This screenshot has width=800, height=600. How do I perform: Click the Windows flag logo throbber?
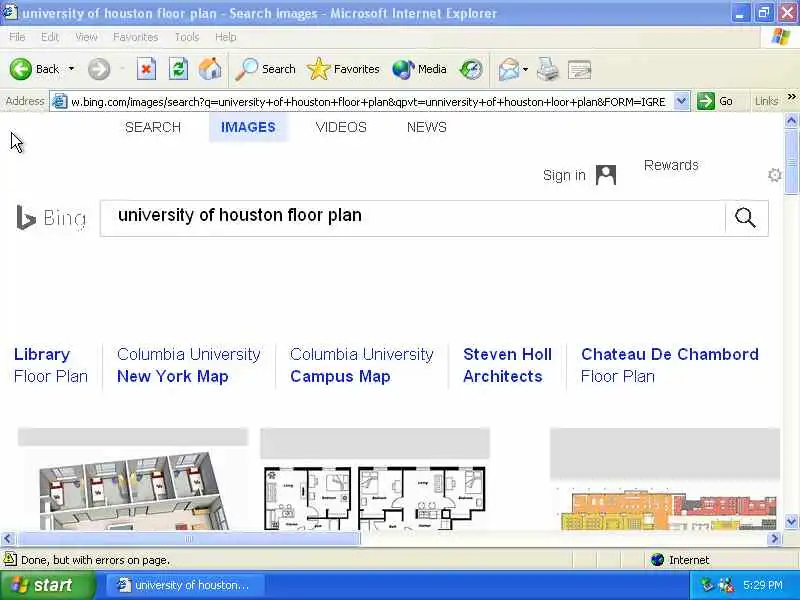(780, 37)
